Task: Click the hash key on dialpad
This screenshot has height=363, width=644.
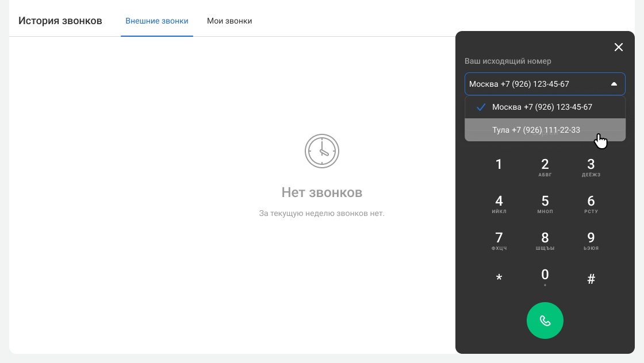Action: tap(591, 279)
